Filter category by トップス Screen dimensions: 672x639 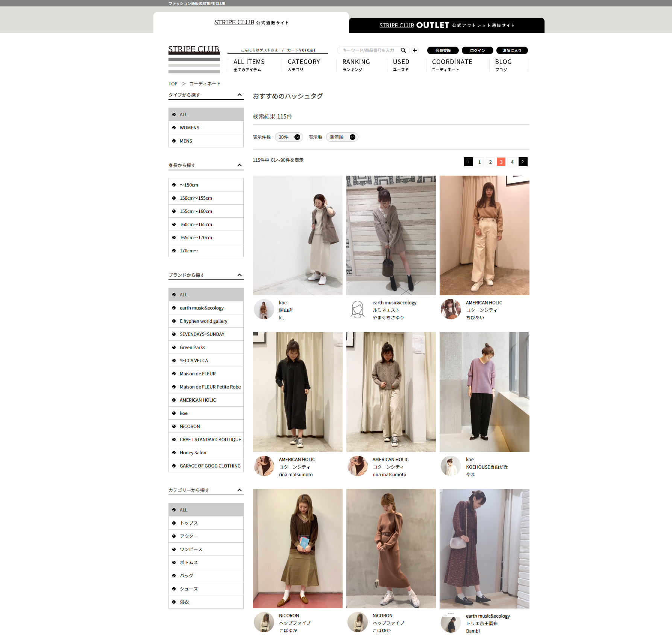tap(206, 523)
